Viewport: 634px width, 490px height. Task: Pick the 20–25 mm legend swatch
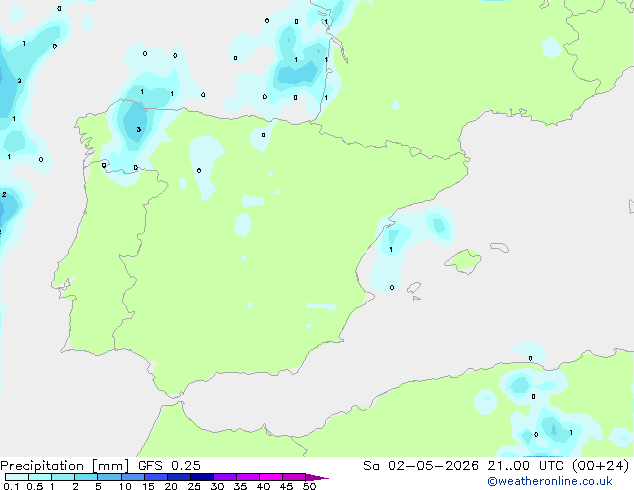point(178,477)
